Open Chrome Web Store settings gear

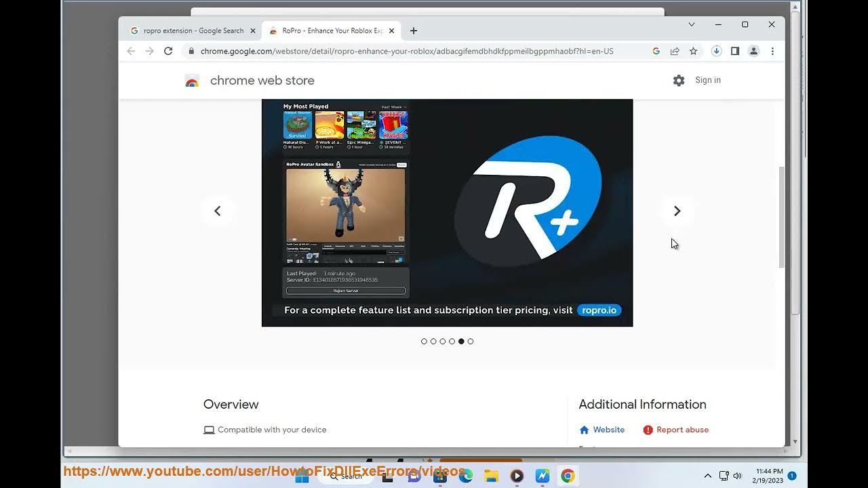pyautogui.click(x=679, y=81)
